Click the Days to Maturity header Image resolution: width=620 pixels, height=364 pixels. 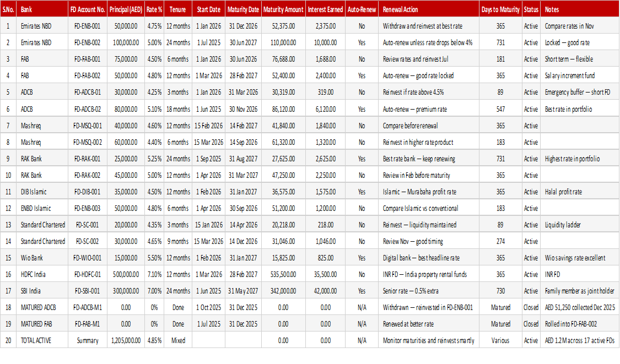click(500, 9)
